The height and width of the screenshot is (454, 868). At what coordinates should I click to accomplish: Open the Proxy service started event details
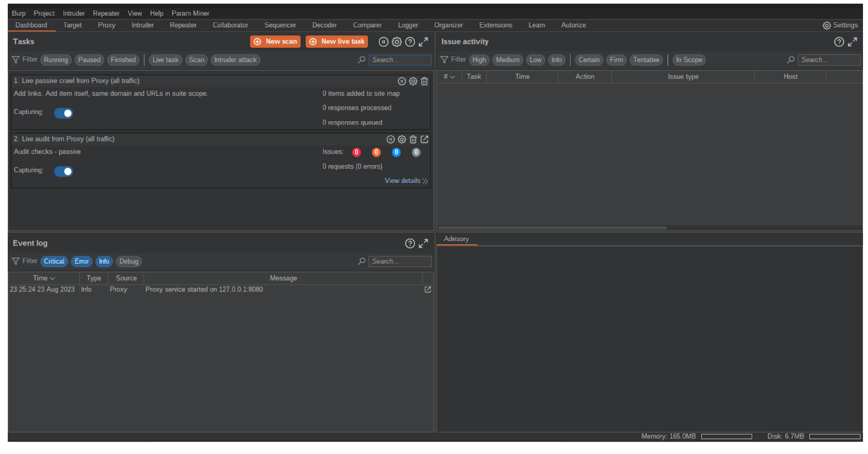pos(428,290)
